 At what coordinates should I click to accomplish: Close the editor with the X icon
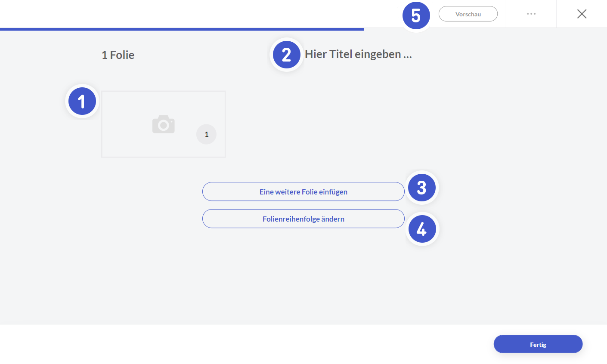tap(582, 14)
